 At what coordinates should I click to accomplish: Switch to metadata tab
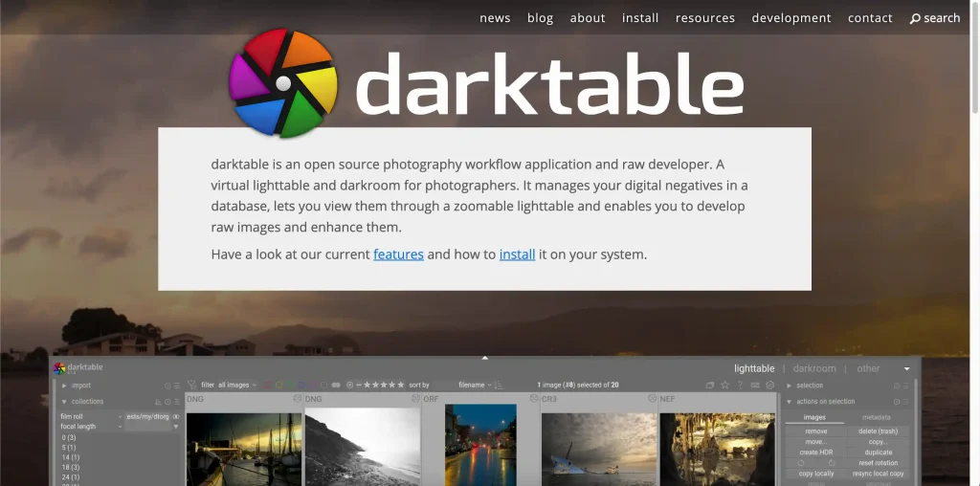tap(877, 417)
